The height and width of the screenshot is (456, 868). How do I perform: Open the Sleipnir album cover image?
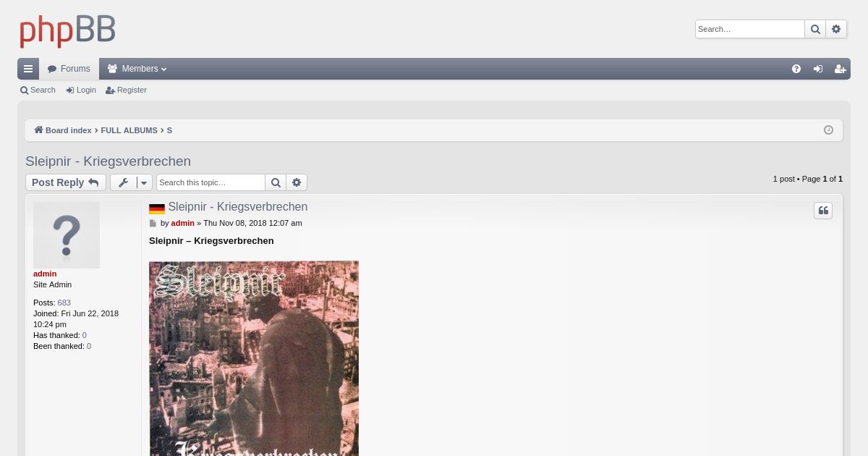[254, 358]
